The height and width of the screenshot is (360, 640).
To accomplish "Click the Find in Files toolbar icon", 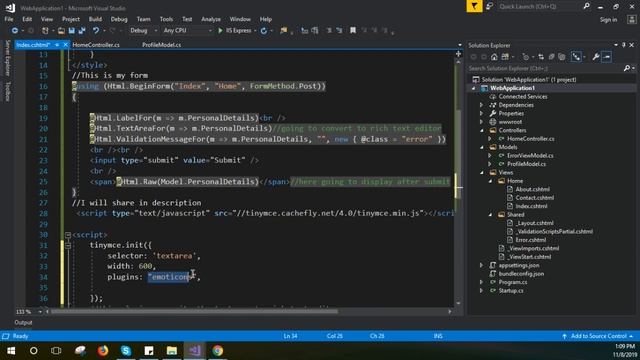I will pos(284,31).
